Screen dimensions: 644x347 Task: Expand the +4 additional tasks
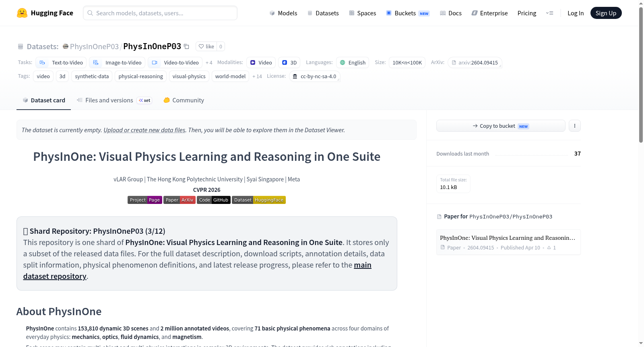(x=209, y=62)
